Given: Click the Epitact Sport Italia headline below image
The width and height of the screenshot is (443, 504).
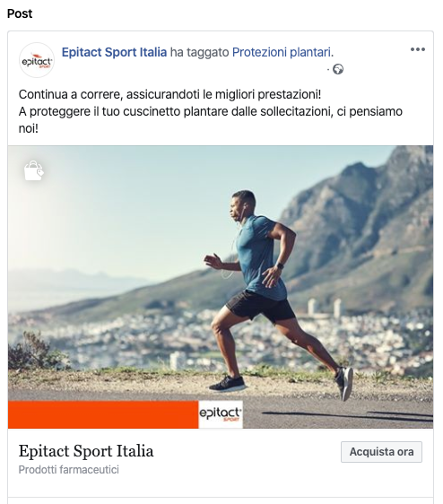Looking at the screenshot, I should [86, 451].
